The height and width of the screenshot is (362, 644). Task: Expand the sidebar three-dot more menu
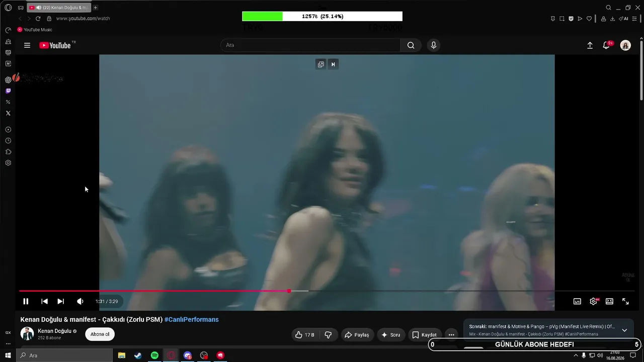pos(8,344)
